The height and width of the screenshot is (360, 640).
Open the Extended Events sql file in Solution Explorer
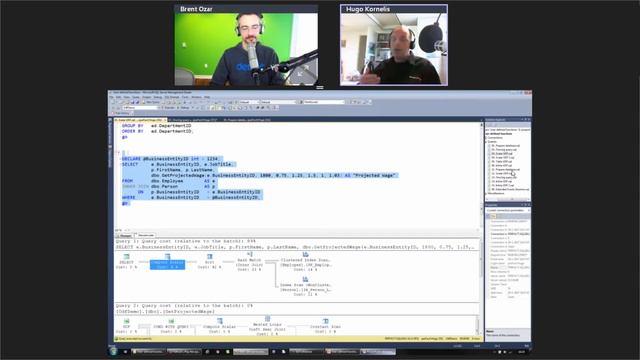(510, 189)
